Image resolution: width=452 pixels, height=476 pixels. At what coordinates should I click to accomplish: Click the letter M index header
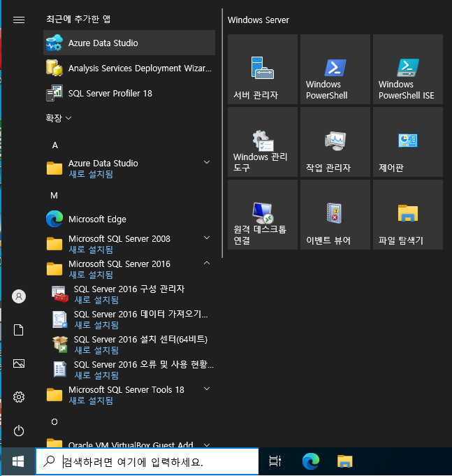pyautogui.click(x=54, y=196)
